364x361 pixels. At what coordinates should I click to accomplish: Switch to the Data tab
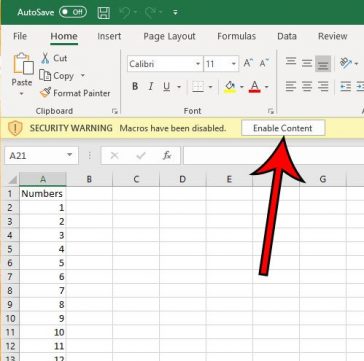(287, 36)
